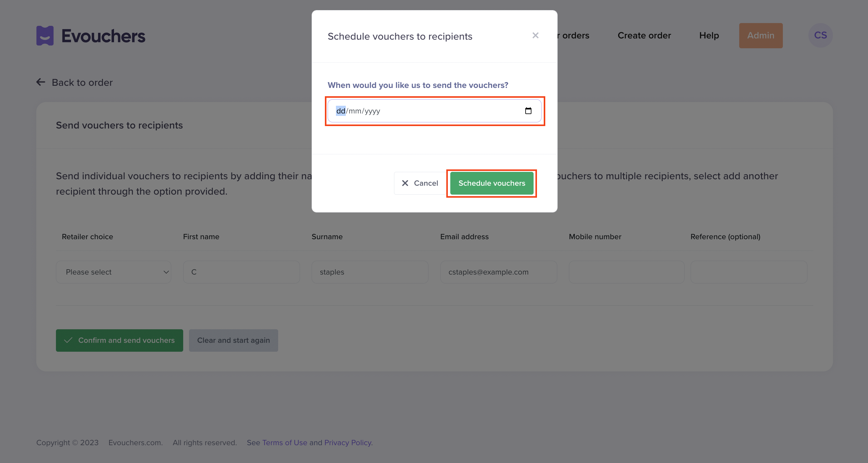Open the Terms of Use link

point(284,442)
